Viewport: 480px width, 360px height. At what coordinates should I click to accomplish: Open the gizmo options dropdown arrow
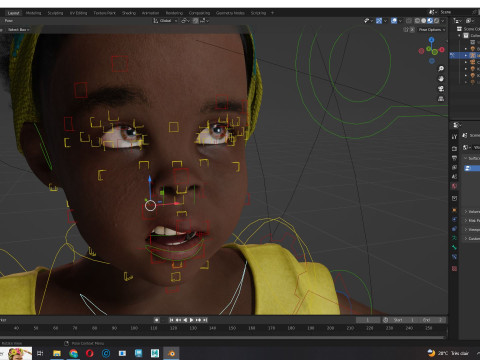click(385, 21)
